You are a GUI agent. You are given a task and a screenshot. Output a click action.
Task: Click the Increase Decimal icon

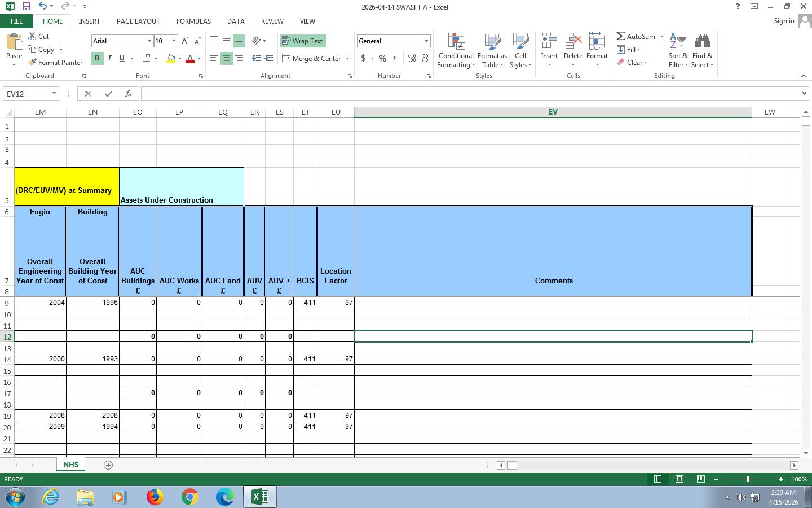pyautogui.click(x=412, y=58)
